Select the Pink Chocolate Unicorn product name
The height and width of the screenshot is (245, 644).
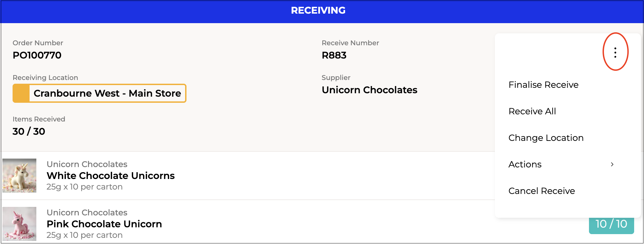pyautogui.click(x=104, y=224)
